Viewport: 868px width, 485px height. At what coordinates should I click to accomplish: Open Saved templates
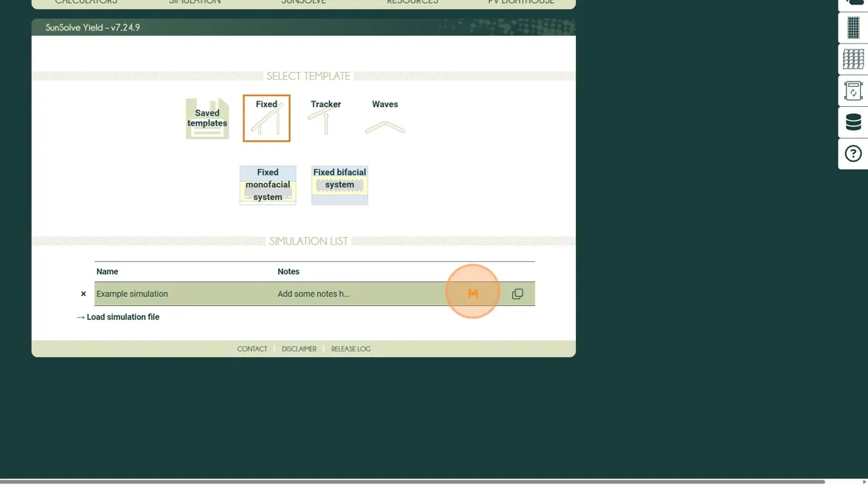[207, 119]
